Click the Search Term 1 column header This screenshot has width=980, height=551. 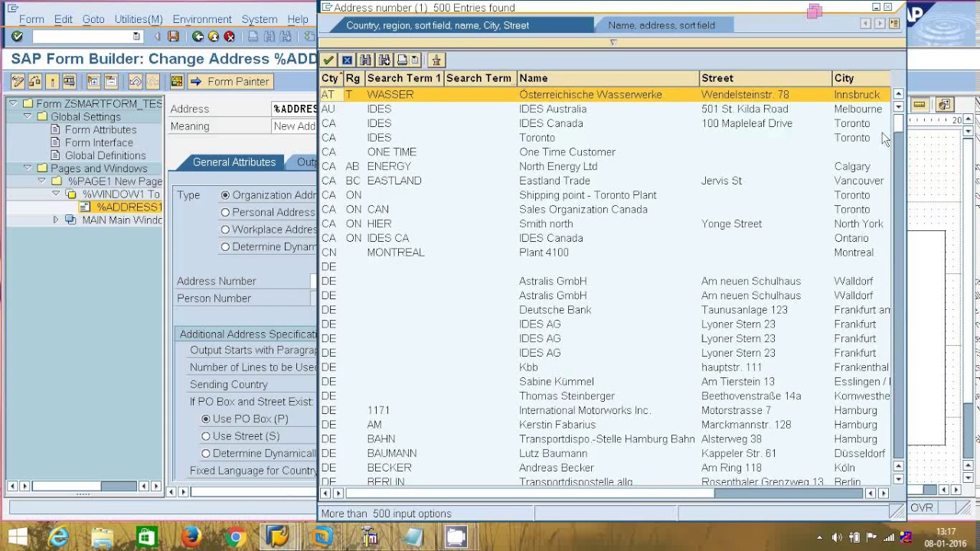(403, 78)
